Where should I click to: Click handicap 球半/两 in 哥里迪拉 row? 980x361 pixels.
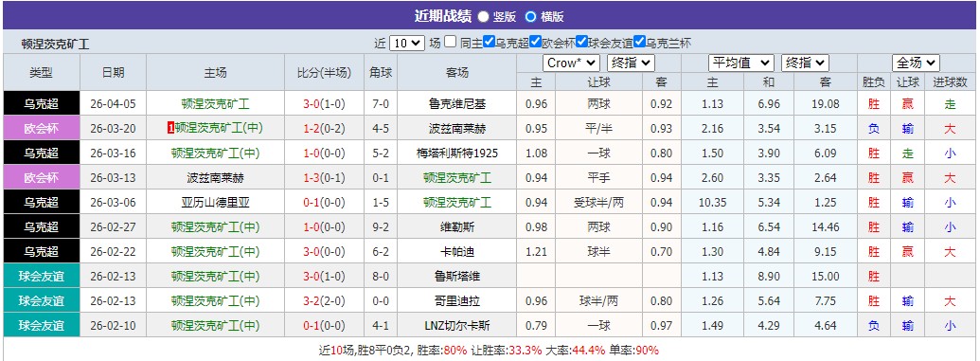tap(599, 301)
